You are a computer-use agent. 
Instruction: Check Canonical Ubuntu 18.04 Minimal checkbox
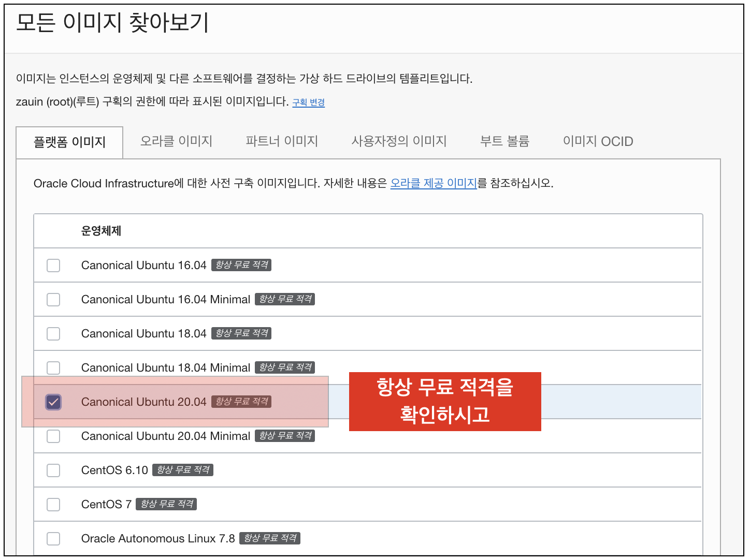53,368
